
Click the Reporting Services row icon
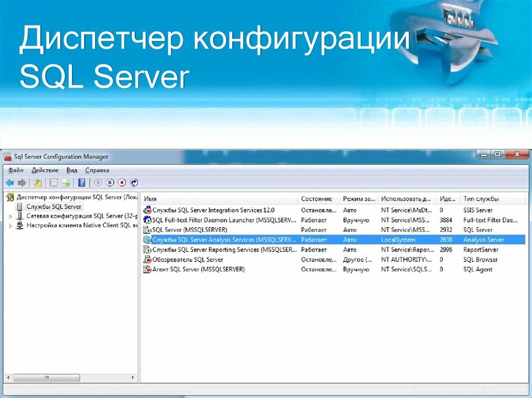[147, 250]
